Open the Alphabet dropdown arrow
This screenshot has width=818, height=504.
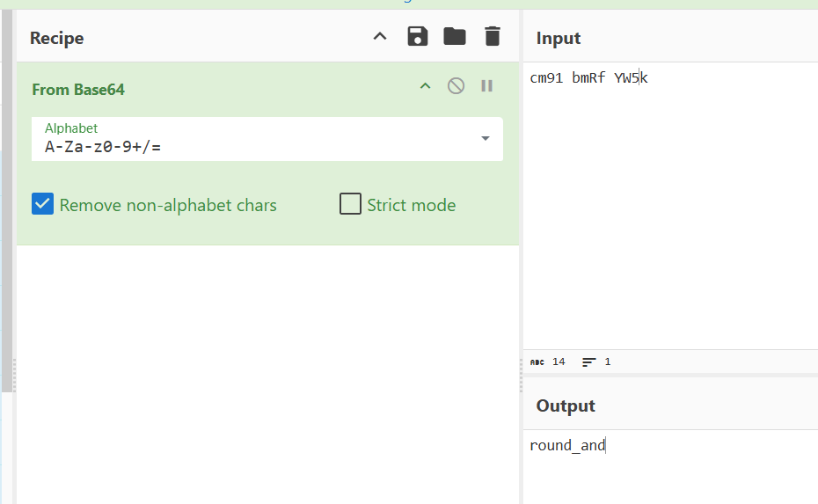pos(485,139)
